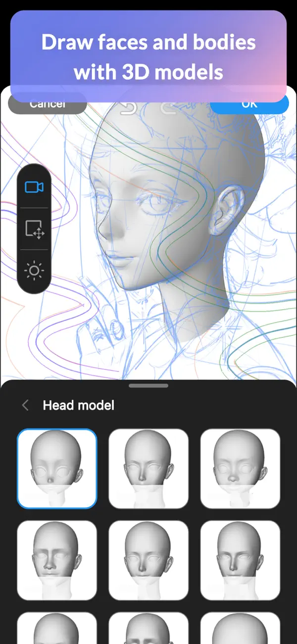297x644 pixels.
Task: Select the move and transform tool
Action: [x=35, y=229]
